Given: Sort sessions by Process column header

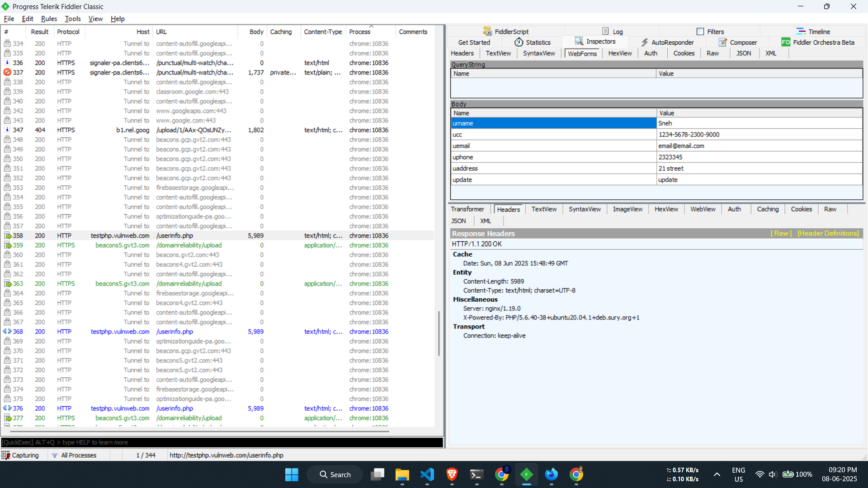Looking at the screenshot, I should tap(370, 32).
